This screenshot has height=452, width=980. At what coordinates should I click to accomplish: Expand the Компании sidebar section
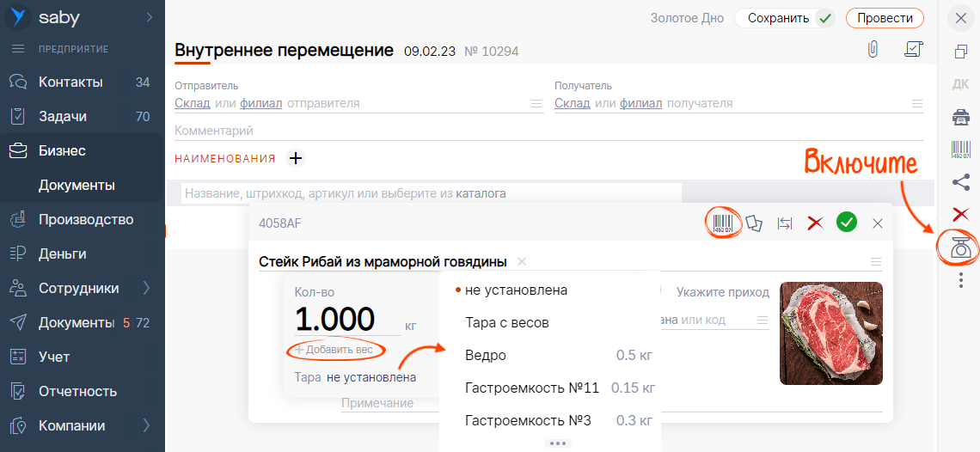click(146, 425)
